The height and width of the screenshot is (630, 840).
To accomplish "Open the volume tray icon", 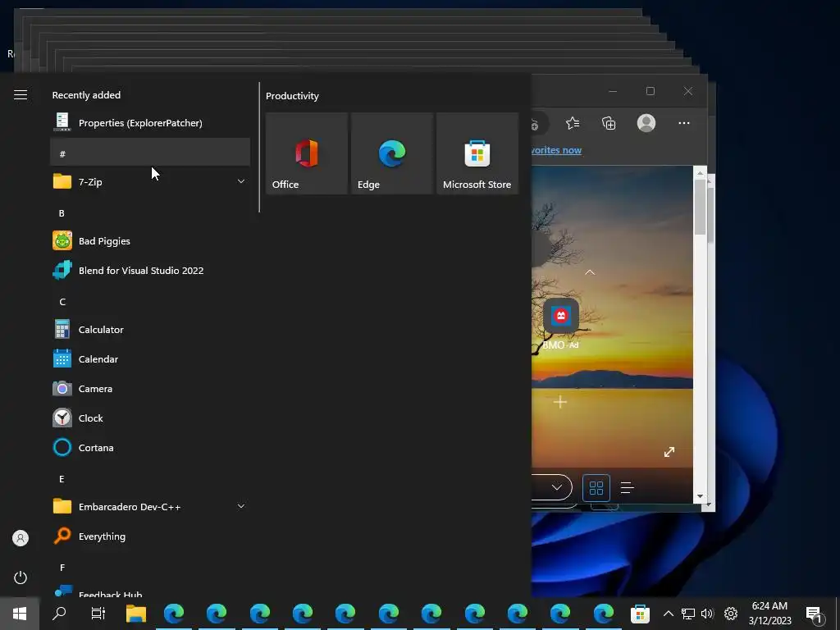I will [x=707, y=614].
